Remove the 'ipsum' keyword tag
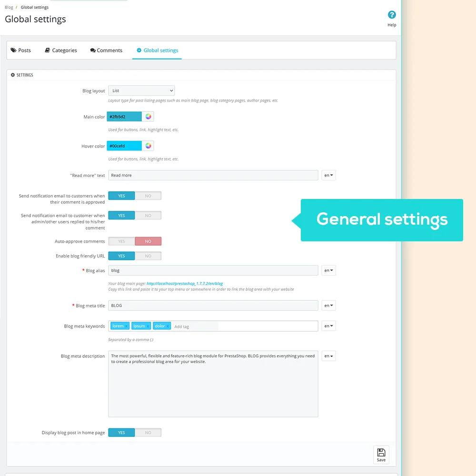Image resolution: width=476 pixels, height=476 pixels. click(x=148, y=327)
